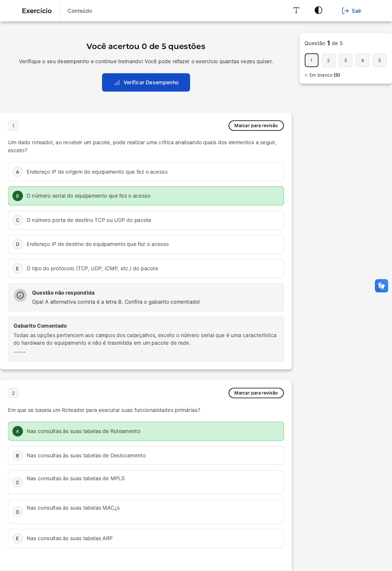The height and width of the screenshot is (571, 392).
Task: Select option A circle in question 1
Action: (x=17, y=172)
